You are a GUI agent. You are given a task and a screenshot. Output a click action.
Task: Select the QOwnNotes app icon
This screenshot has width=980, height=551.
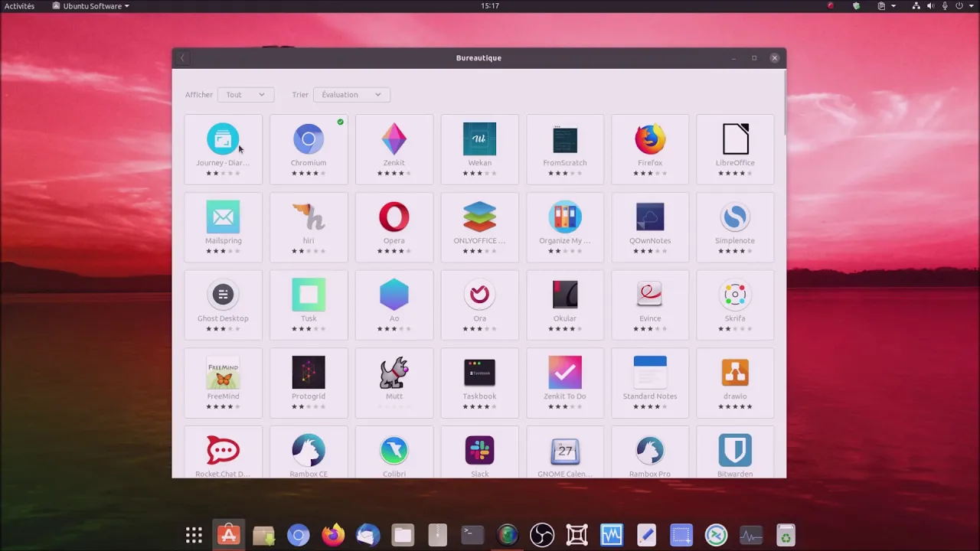click(x=650, y=217)
